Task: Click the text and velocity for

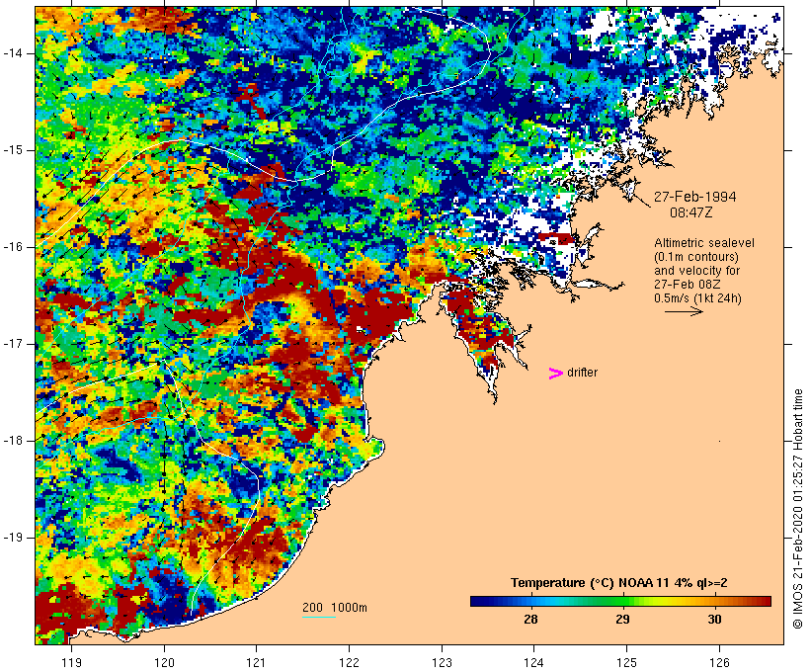Action: tap(696, 271)
